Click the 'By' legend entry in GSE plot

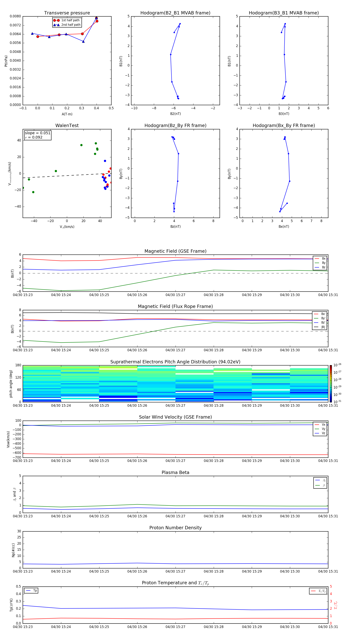320,263
